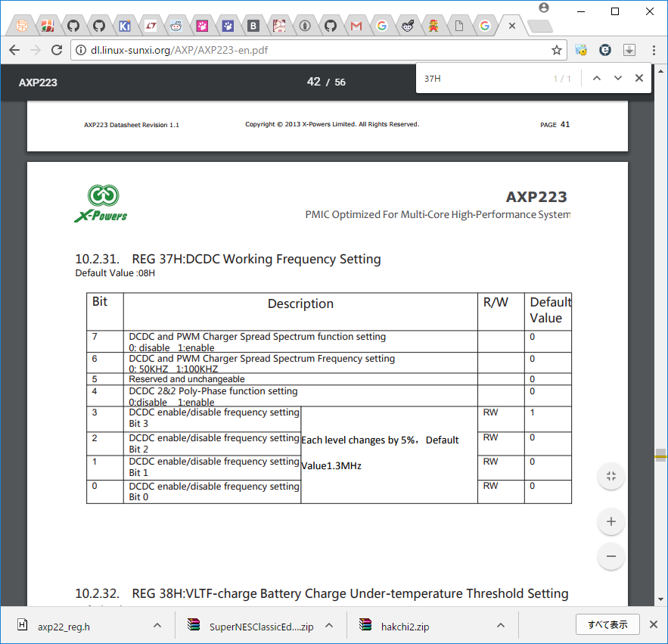The image size is (668, 644).
Task: Switch to the Linear Technology LT tab
Action: [151, 26]
